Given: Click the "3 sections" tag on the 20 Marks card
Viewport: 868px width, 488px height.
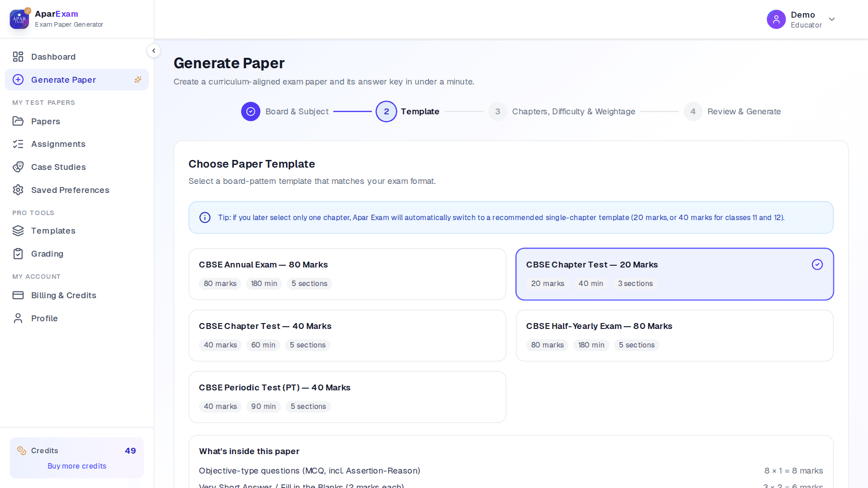Looking at the screenshot, I should (635, 283).
